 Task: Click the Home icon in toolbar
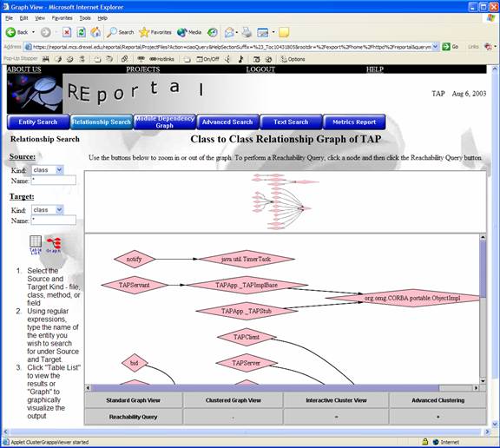coord(95,32)
